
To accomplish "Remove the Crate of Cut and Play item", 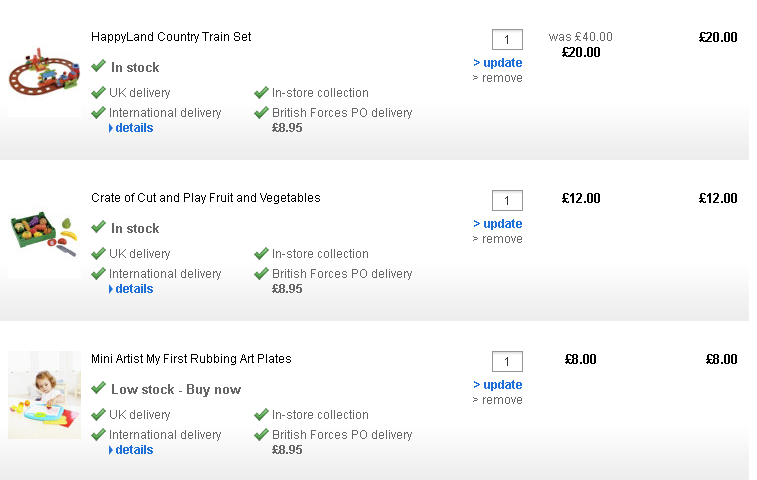I will [498, 239].
